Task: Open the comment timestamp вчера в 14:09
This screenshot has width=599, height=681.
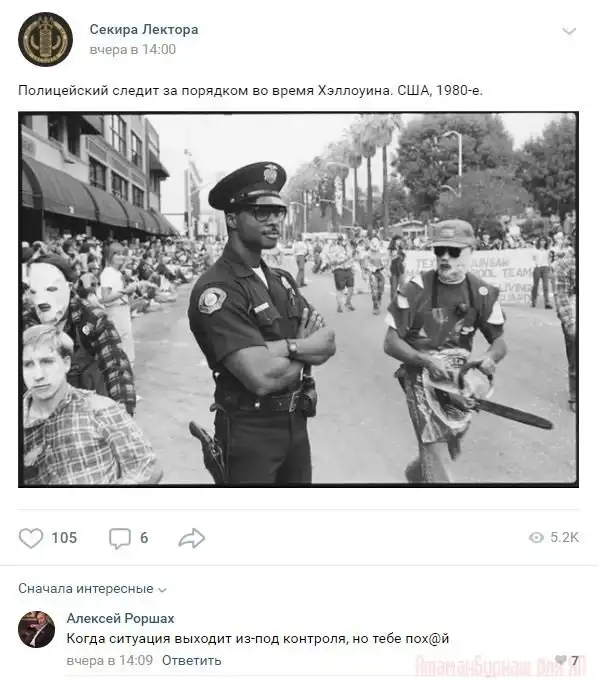Action: tap(109, 661)
